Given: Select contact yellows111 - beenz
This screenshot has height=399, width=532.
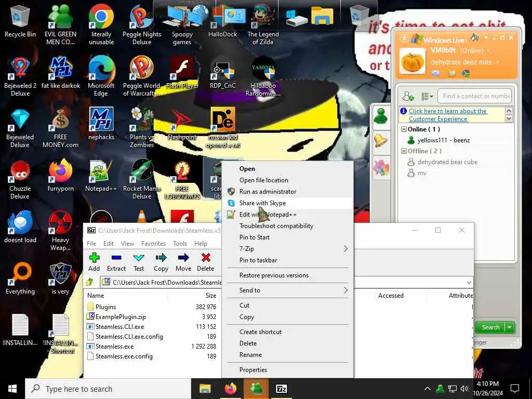Looking at the screenshot, I should 444,140.
